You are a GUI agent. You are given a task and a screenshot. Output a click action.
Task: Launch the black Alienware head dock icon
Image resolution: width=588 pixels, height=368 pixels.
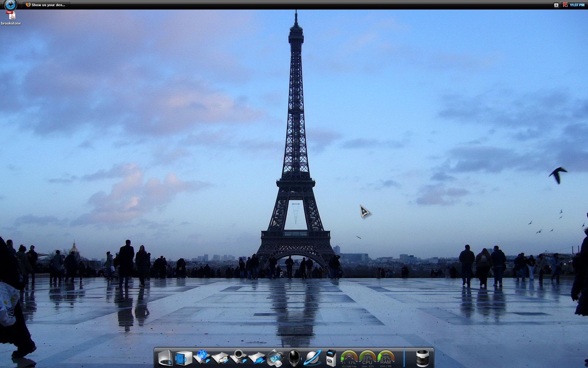(294, 358)
